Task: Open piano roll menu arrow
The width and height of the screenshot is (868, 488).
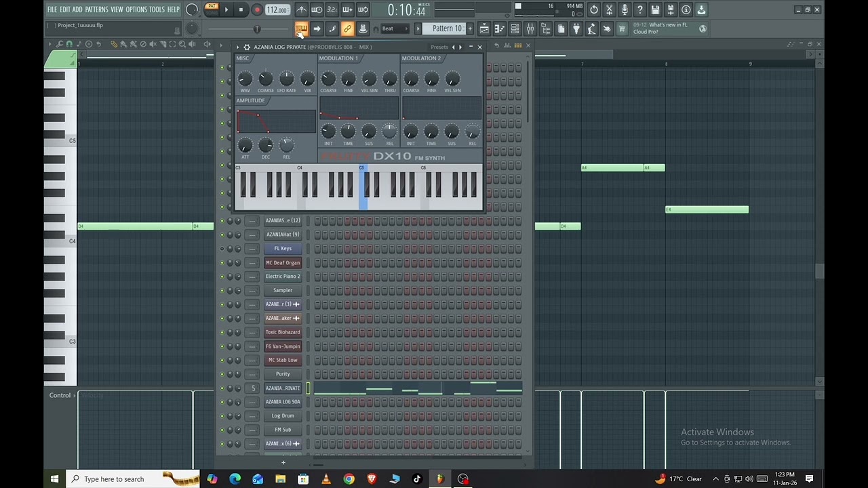Action: tap(50, 44)
